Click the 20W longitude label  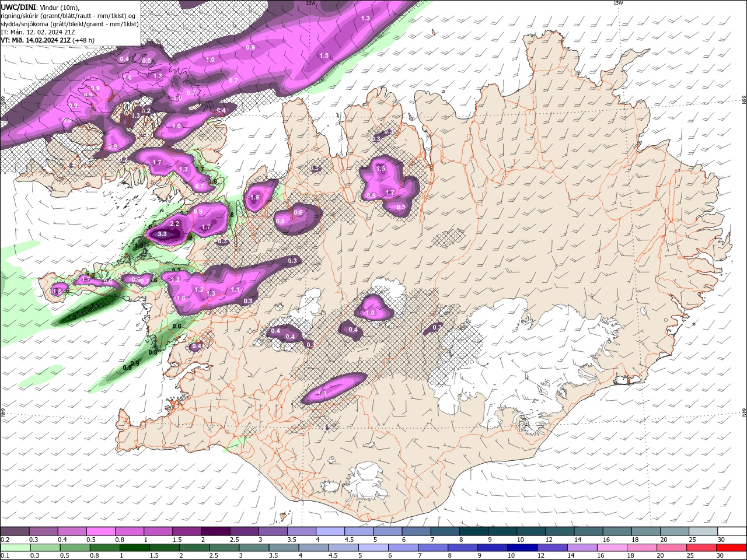tap(310, 3)
